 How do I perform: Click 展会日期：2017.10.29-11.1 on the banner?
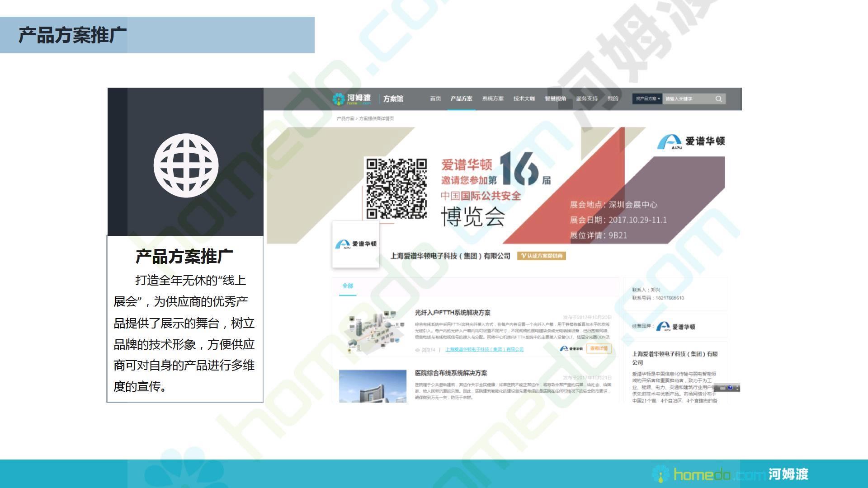618,220
